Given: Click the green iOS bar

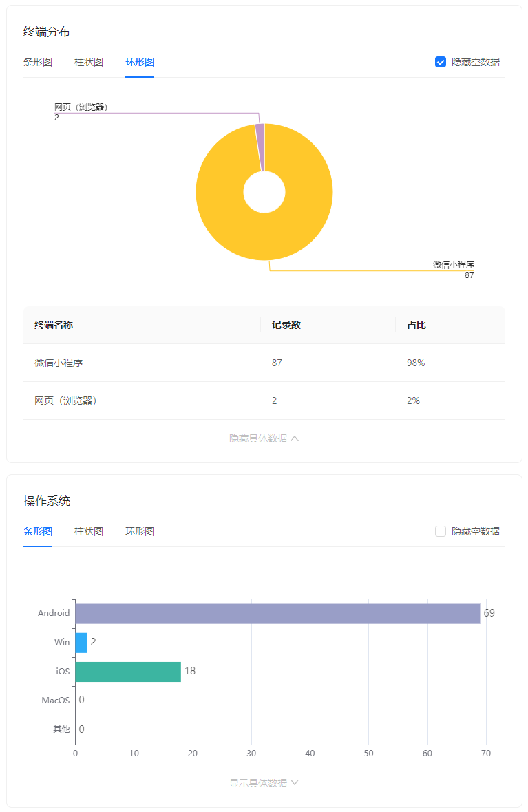Looking at the screenshot, I should [128, 672].
